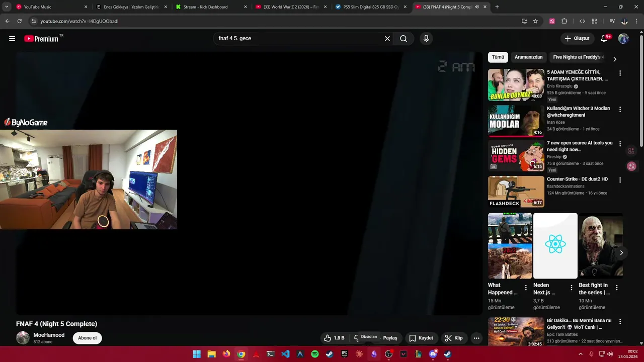Open options for Neden Next.js short
This screenshot has width=644, height=362.
571,288
